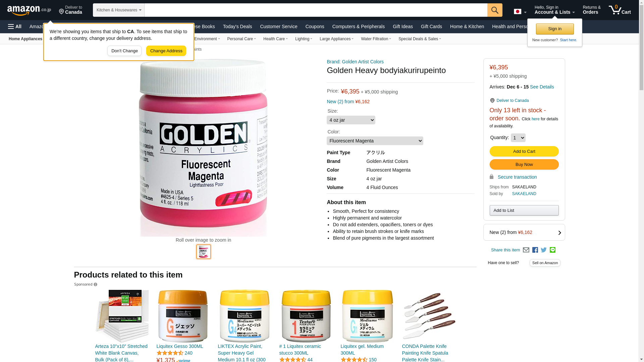Open the shopping cart icon
644x362 pixels.
tap(620, 10)
